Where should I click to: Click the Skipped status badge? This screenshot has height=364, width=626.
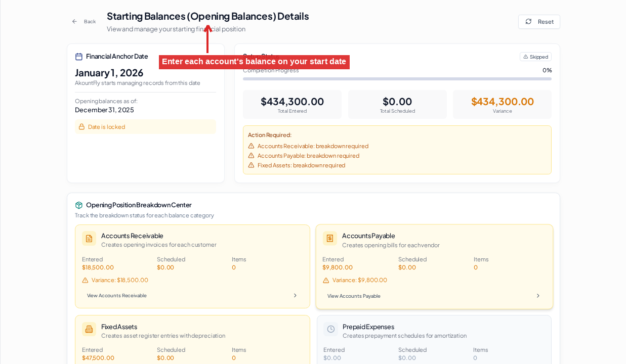click(535, 57)
